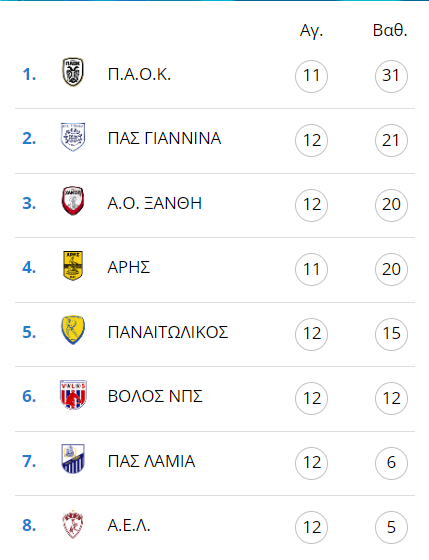The height and width of the screenshot is (560, 429).
Task: Click the ΠΑΣ ΛΑΜΙΑ blue crest
Action: (73, 459)
